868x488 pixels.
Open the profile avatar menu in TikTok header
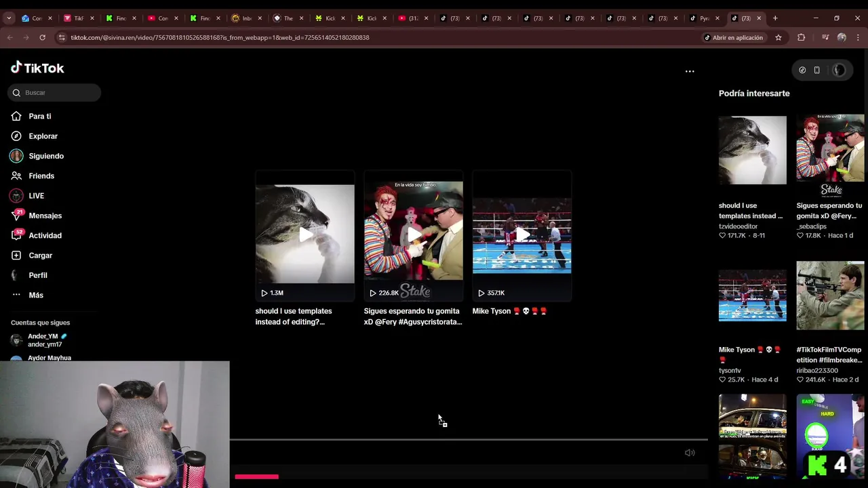click(840, 70)
